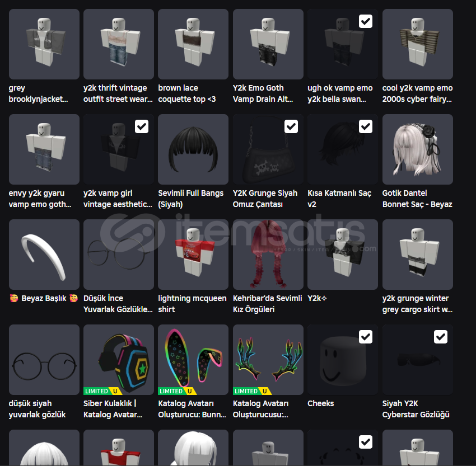Select the lightning mcqueen shirt thumbnail

[x=193, y=255]
